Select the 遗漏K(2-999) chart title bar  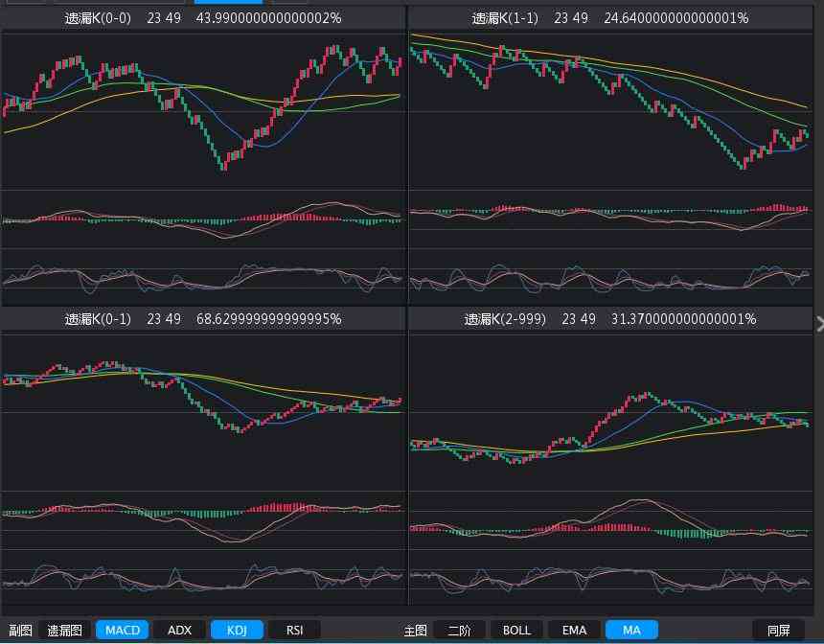[x=610, y=318]
